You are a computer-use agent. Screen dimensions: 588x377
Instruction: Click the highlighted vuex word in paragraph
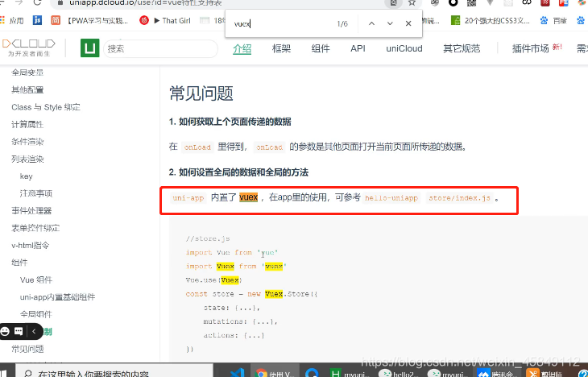249,197
